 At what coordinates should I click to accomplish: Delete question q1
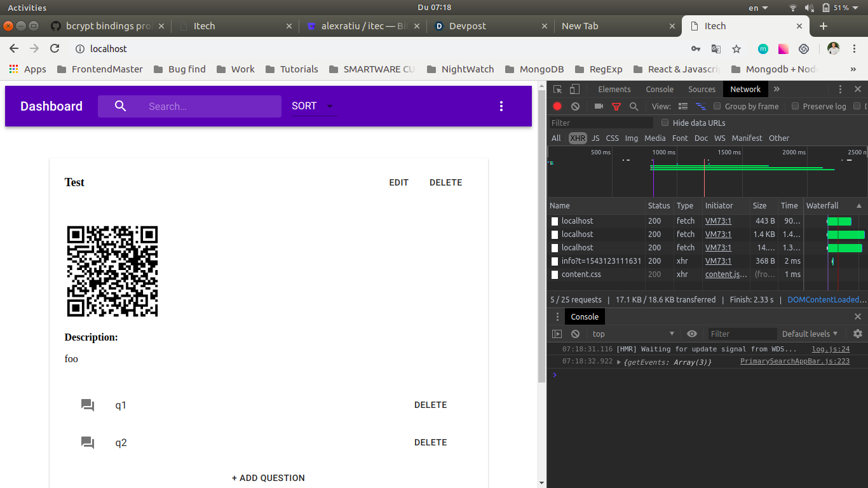pos(431,405)
